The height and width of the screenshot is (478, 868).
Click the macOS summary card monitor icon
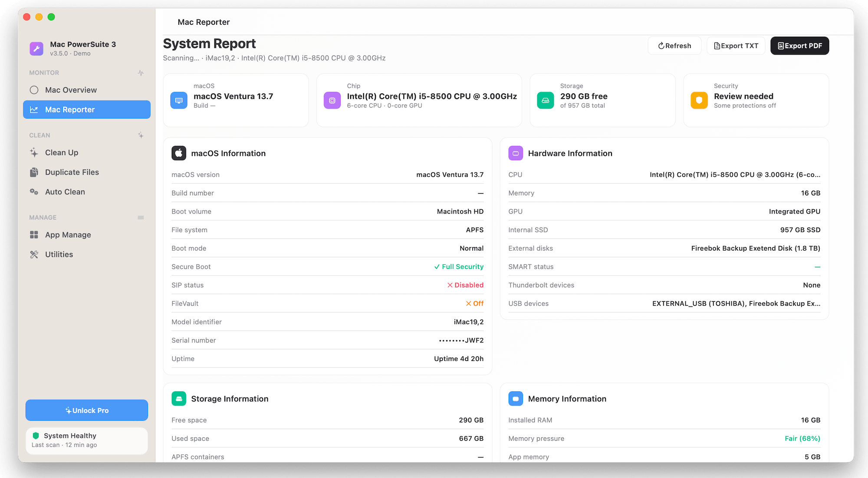179,100
